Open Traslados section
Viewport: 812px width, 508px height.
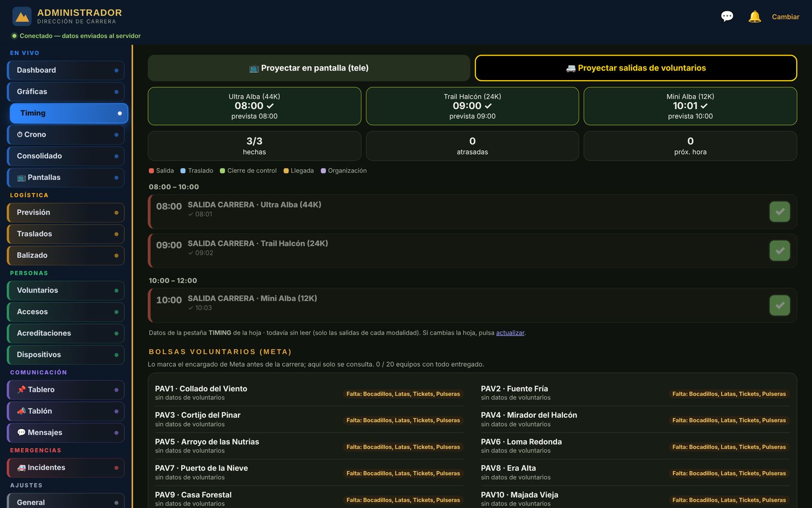pyautogui.click(x=65, y=234)
